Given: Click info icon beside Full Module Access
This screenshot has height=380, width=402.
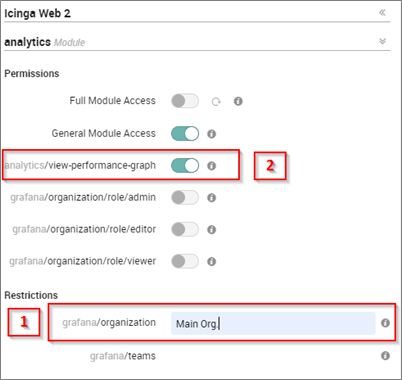Looking at the screenshot, I should pos(238,101).
